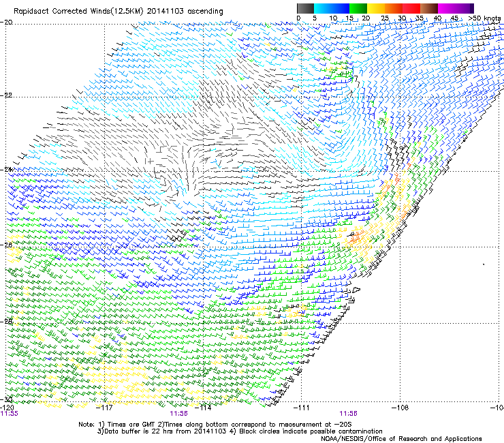
Task: Click the legend label '25'
Action: [385, 18]
